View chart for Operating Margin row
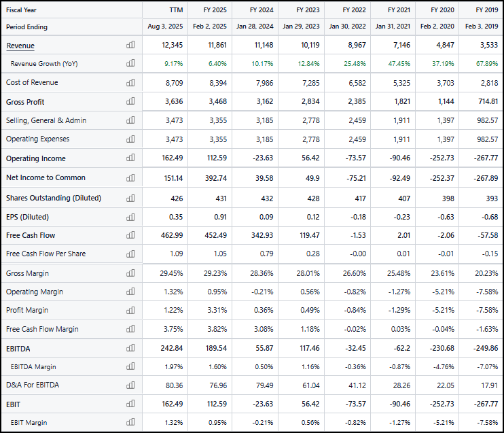 [x=130, y=292]
